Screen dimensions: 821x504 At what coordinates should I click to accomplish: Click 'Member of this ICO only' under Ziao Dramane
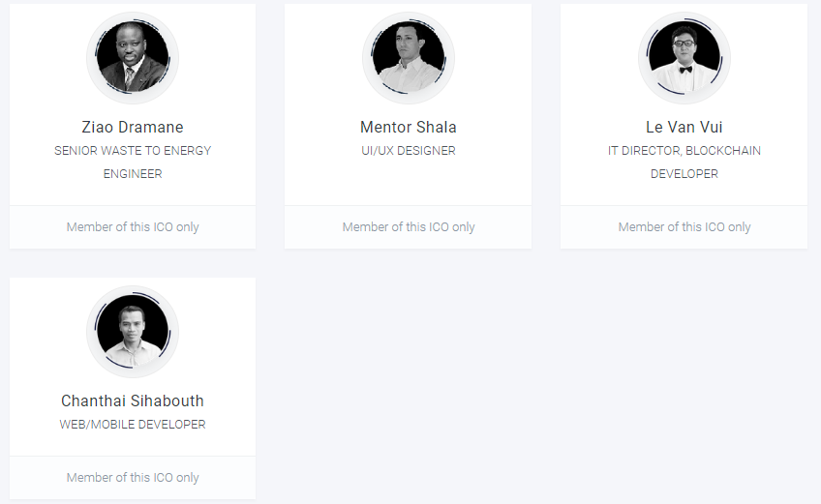[x=133, y=227]
